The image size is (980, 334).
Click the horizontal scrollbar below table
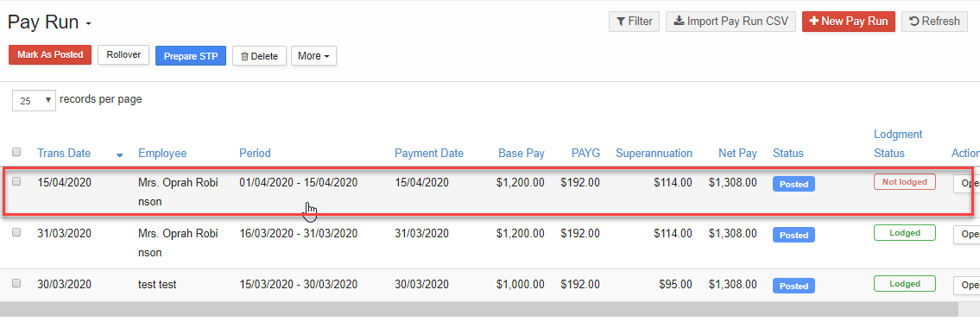click(x=478, y=309)
